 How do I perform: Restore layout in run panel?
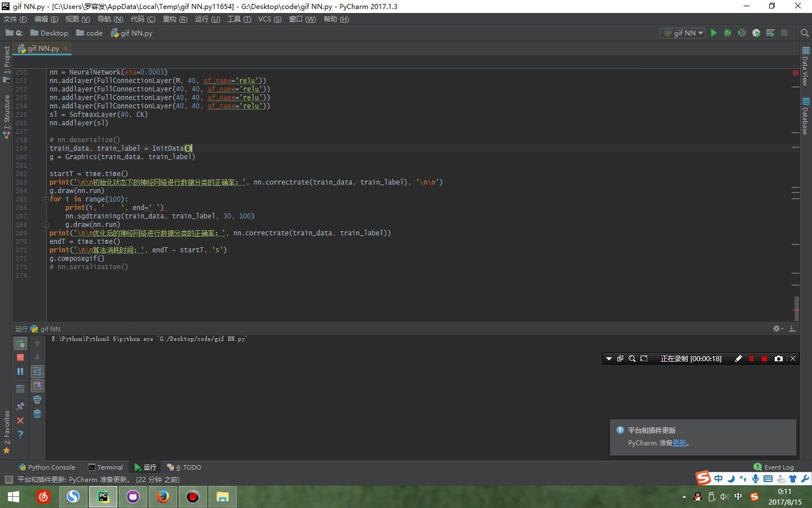[x=20, y=388]
